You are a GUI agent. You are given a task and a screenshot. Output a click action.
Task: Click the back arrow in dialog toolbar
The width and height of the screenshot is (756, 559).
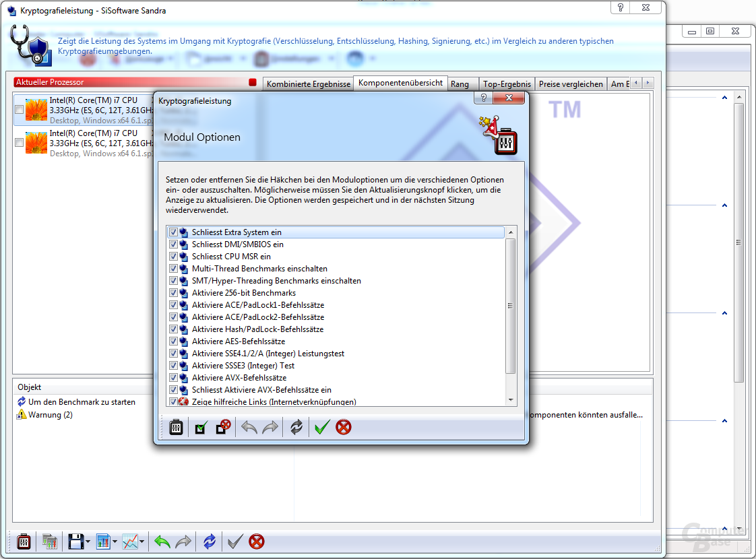(249, 427)
